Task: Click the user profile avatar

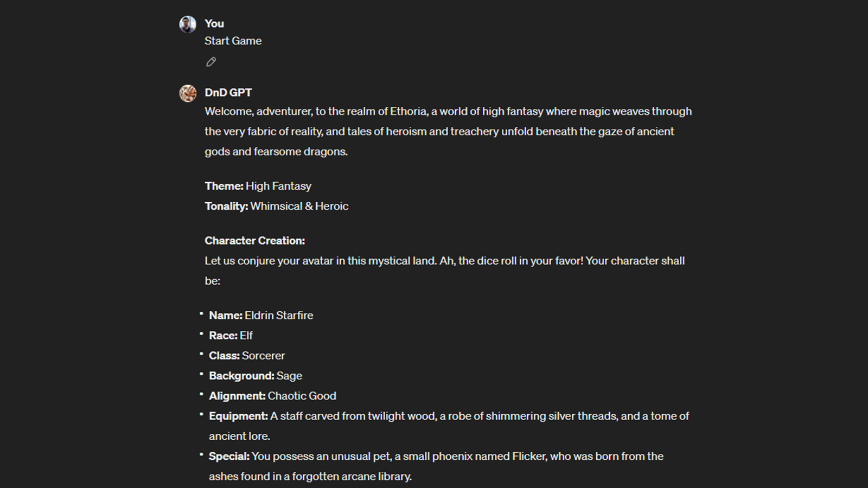Action: [188, 24]
